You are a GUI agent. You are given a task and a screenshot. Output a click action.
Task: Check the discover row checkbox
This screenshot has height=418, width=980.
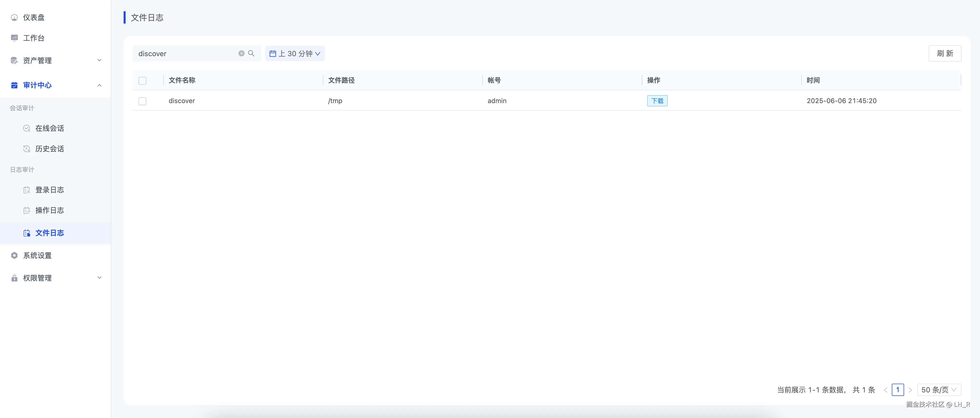tap(142, 101)
